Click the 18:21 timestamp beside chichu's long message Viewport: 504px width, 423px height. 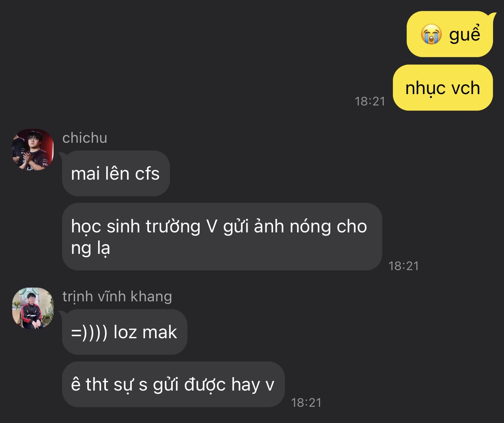[x=403, y=266]
